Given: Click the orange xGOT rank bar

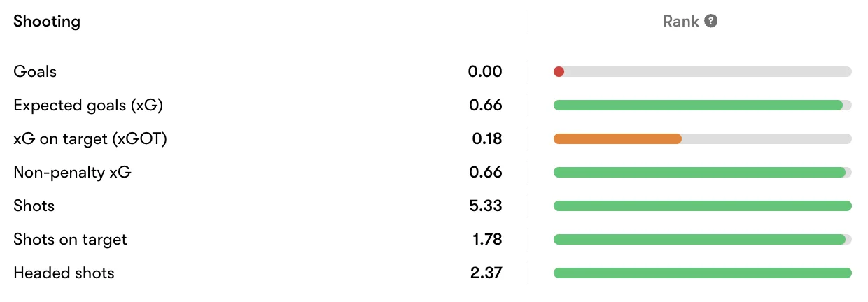Looking at the screenshot, I should (x=617, y=138).
